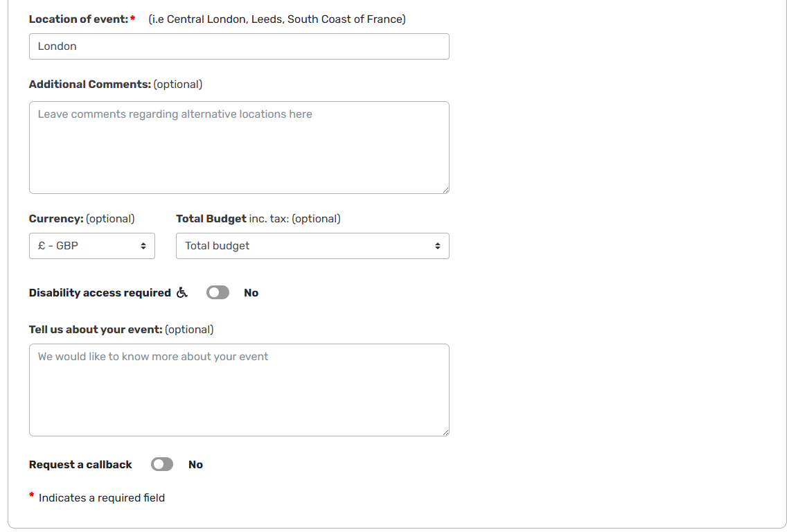
Task: Click the wheelchair accessibility icon
Action: coord(182,293)
